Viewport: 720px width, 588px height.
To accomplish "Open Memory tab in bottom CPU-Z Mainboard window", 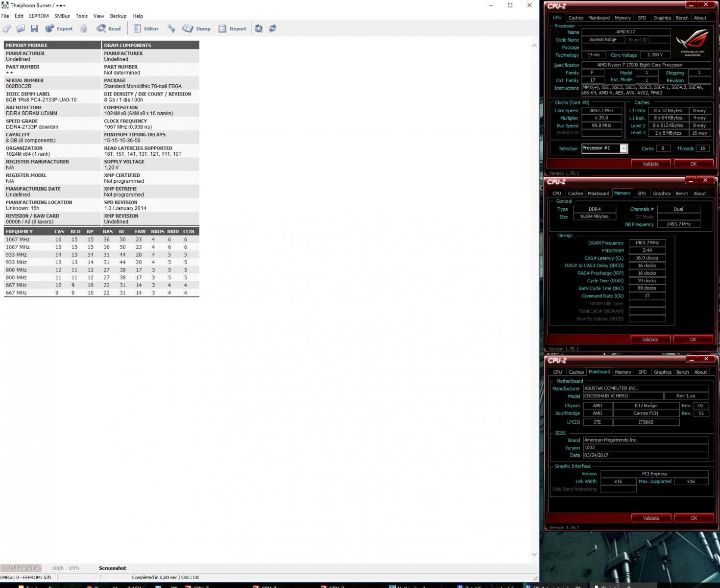I will tap(623, 372).
